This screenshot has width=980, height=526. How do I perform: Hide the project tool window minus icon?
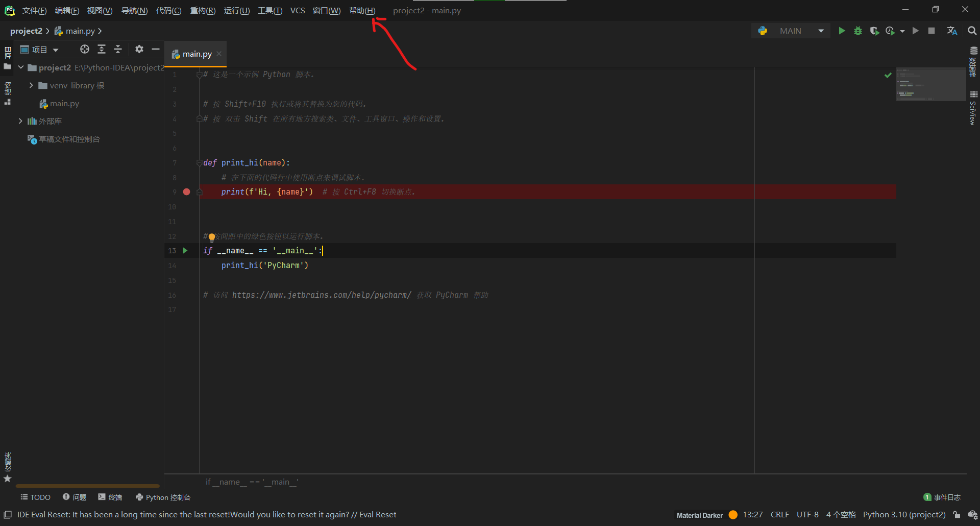(x=156, y=49)
